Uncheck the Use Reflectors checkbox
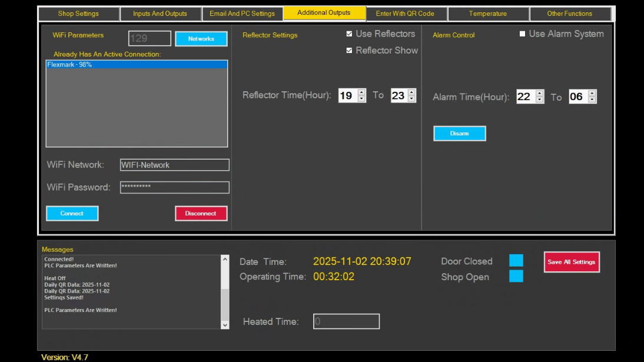The width and height of the screenshot is (644, 362). tap(349, 34)
